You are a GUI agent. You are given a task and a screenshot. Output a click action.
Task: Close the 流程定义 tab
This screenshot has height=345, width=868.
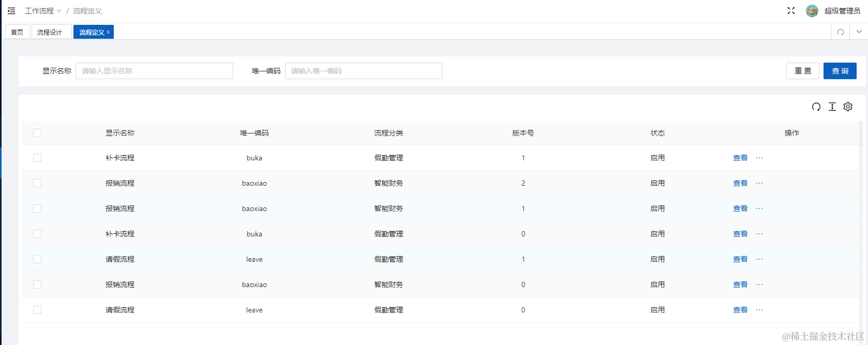[x=108, y=32]
